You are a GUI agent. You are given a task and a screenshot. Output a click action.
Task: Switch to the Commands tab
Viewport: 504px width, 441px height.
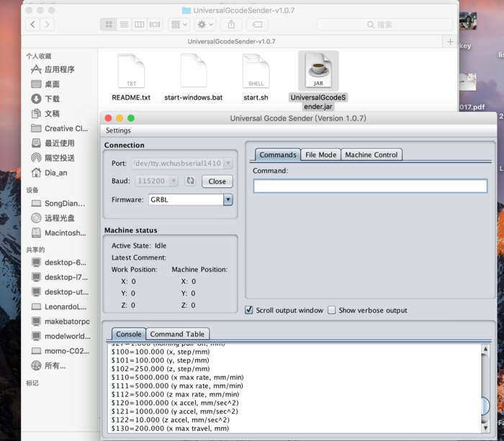point(278,155)
